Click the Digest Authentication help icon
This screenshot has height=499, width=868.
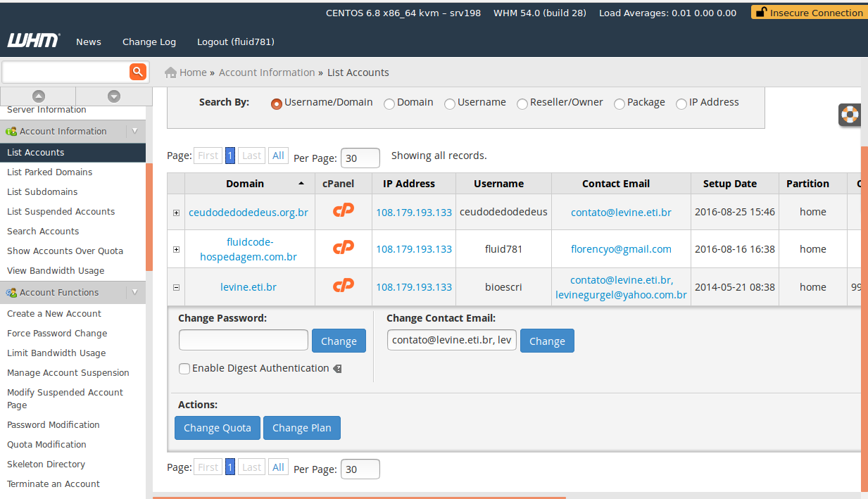click(x=337, y=368)
